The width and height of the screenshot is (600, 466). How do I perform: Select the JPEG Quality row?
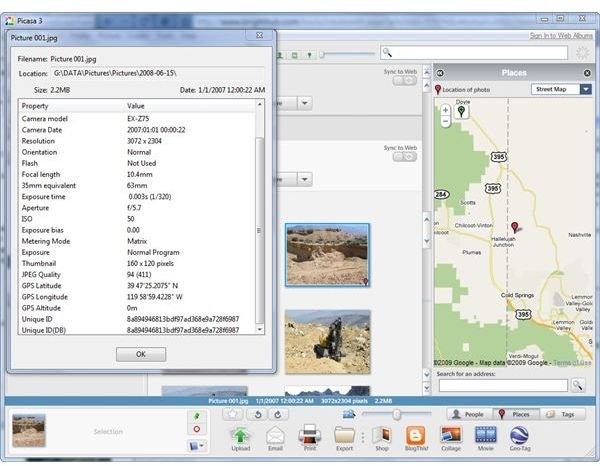tap(137, 274)
